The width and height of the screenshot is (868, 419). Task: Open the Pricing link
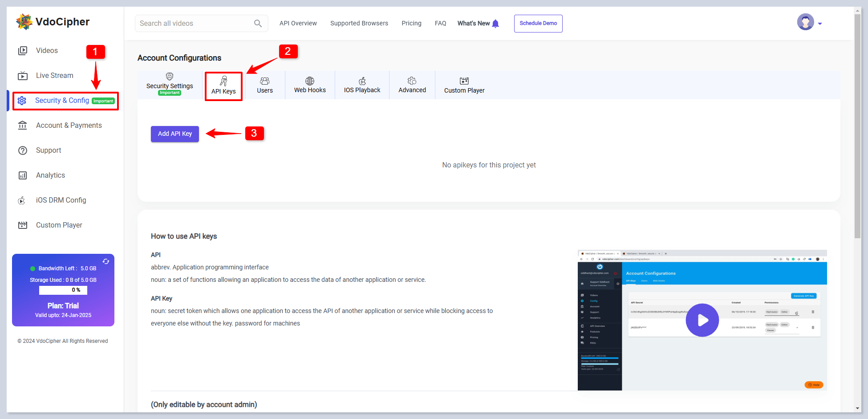click(x=411, y=24)
